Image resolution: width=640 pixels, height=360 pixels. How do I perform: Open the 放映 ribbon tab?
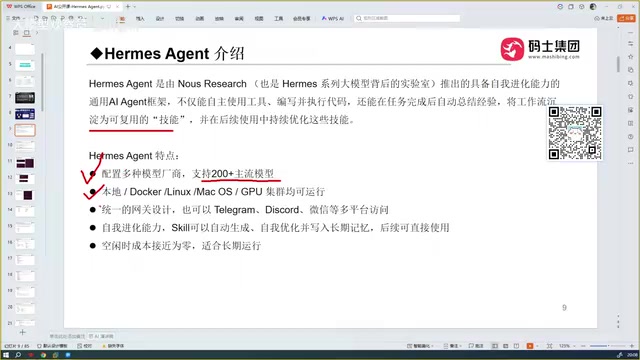click(x=219, y=19)
